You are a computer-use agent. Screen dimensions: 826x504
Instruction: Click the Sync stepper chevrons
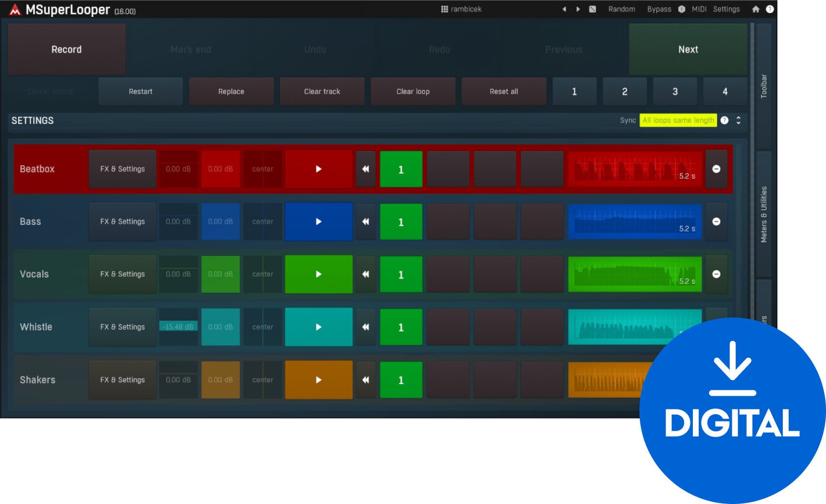point(739,120)
